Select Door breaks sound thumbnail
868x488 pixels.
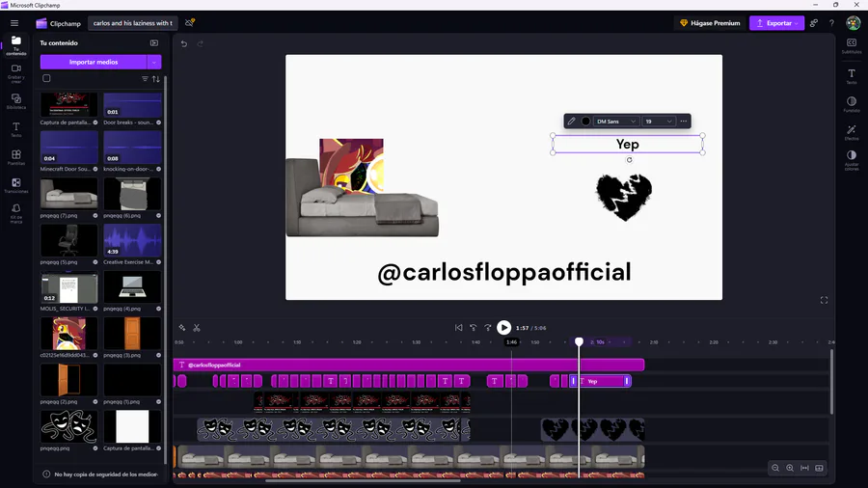132,105
